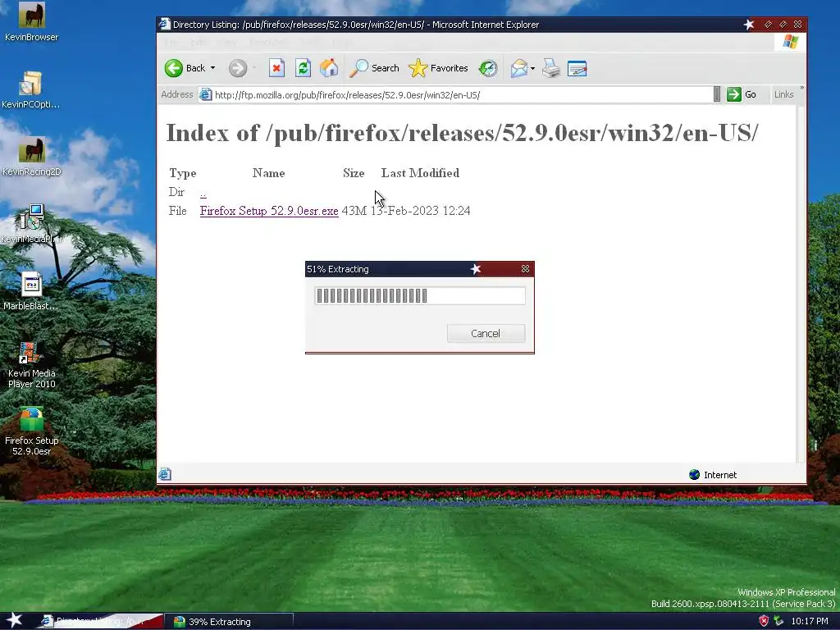Open the MarbleBlast... desktop icon
This screenshot has height=630, width=840.
(31, 291)
